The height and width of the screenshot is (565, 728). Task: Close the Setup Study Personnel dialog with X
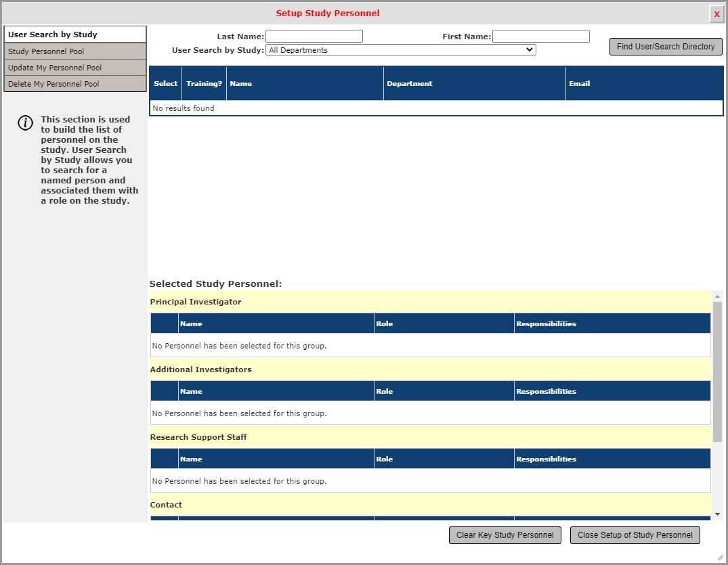coord(716,14)
